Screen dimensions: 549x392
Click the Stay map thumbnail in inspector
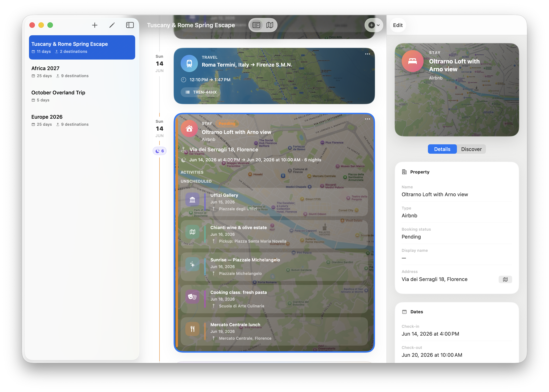click(457, 90)
